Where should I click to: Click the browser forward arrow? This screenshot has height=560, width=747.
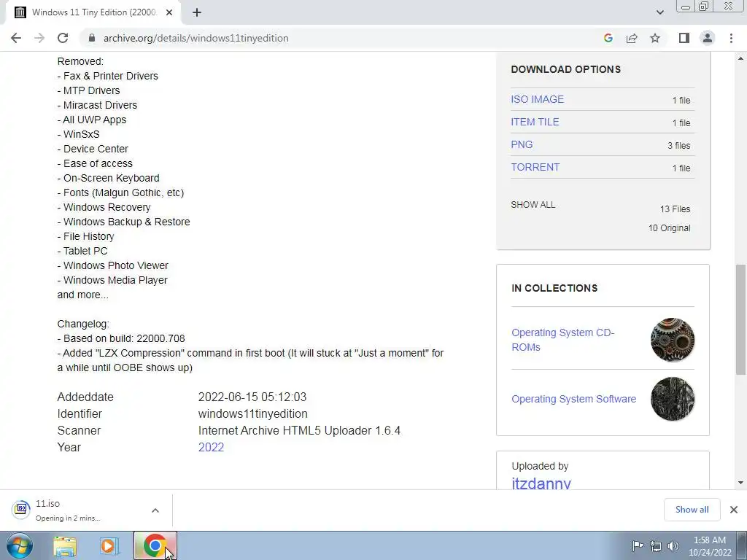coord(39,38)
